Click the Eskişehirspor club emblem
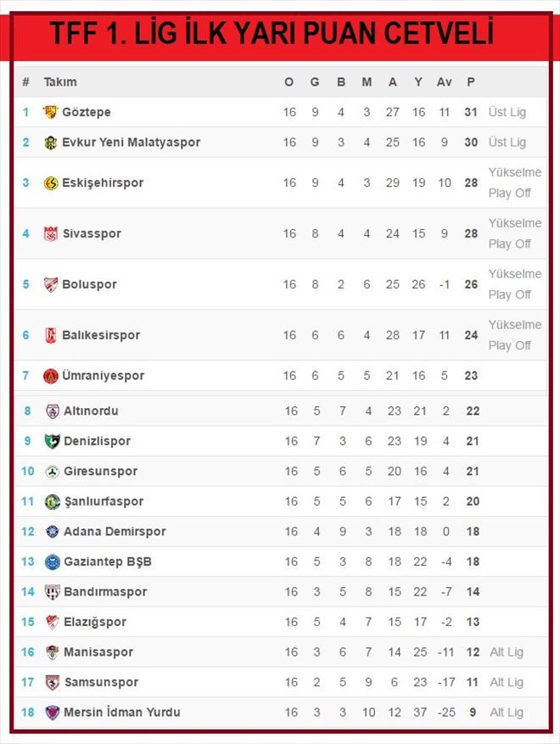Screen dimensions: 560x744 [51, 182]
